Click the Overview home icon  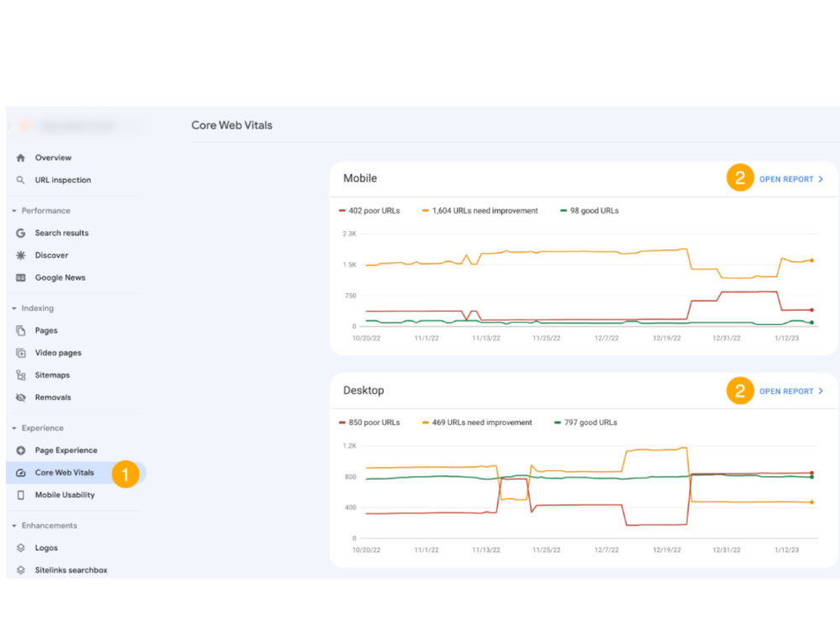20,158
